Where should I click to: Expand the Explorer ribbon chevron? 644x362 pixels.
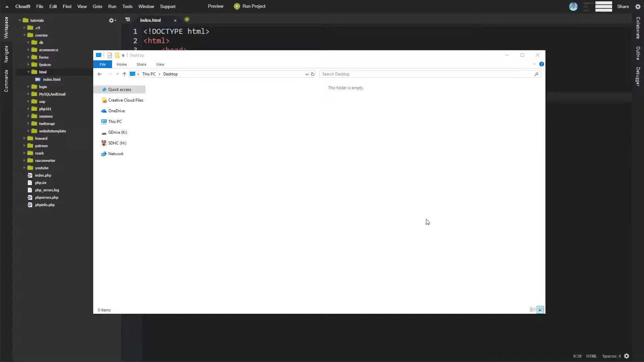click(534, 64)
